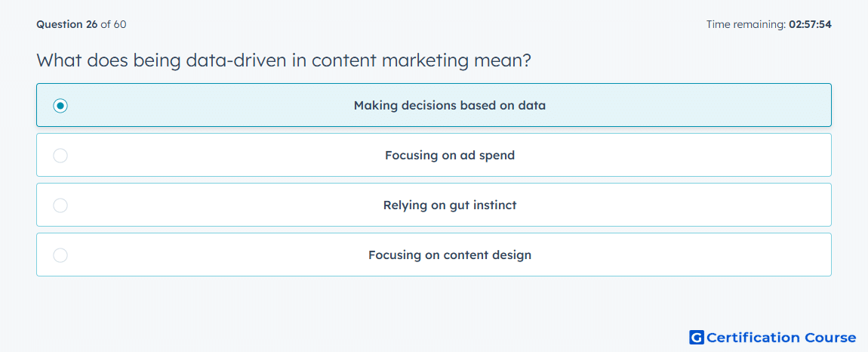868x352 pixels.
Task: Pick the 'Relying on gut instinct' radio button
Action: (60, 205)
